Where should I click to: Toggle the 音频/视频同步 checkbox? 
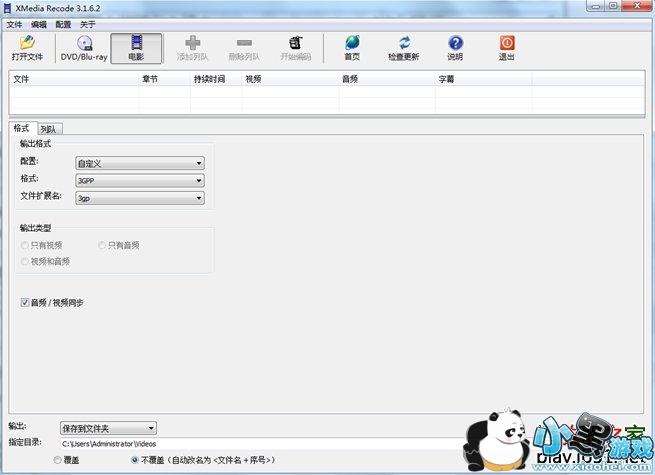click(25, 302)
